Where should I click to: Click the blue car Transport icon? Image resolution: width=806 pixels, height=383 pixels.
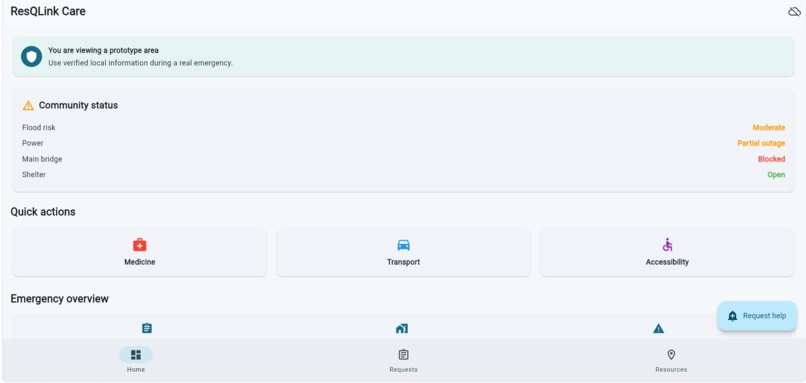coord(404,245)
